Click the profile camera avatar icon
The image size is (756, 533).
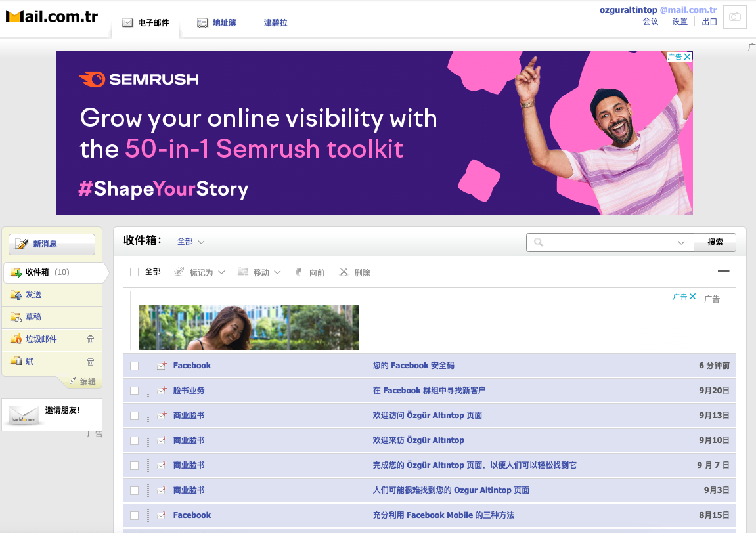coord(734,17)
